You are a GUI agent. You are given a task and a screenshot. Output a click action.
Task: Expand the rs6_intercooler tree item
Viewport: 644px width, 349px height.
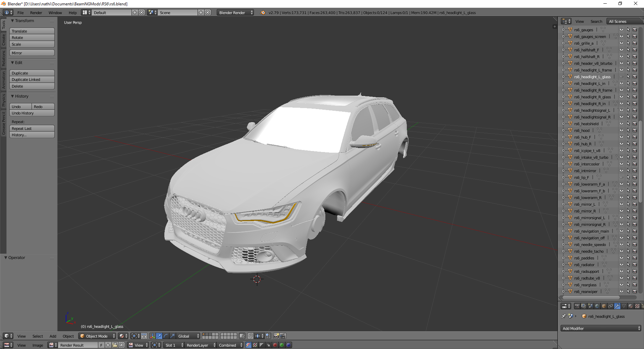pos(563,164)
